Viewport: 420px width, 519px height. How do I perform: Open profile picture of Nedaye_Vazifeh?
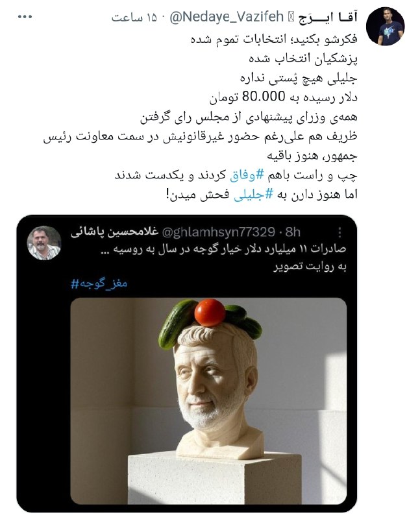(x=385, y=26)
